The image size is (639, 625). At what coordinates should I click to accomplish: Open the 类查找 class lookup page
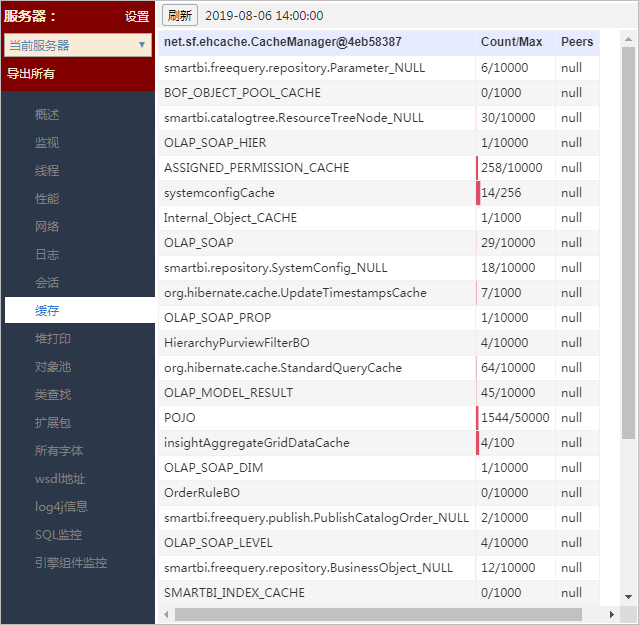coord(53,394)
